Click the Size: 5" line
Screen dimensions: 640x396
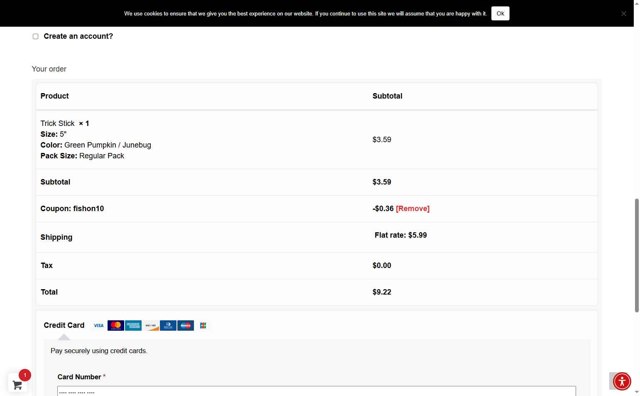53,134
